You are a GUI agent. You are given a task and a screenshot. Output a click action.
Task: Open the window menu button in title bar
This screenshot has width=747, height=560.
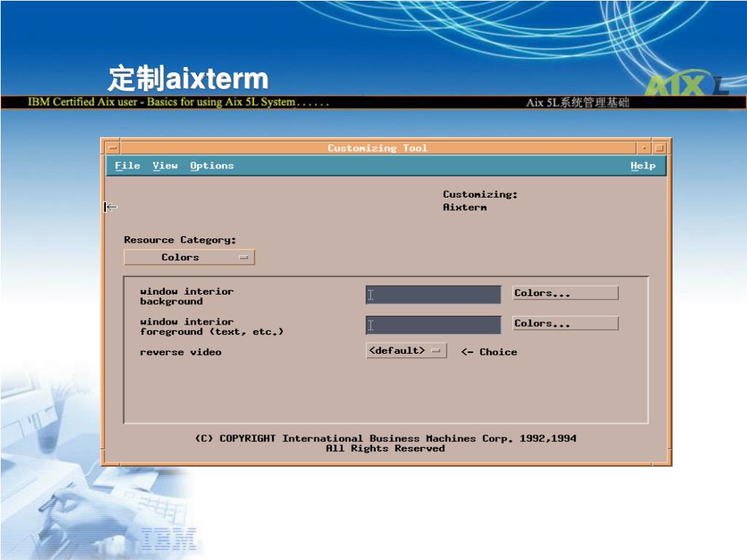(113, 148)
